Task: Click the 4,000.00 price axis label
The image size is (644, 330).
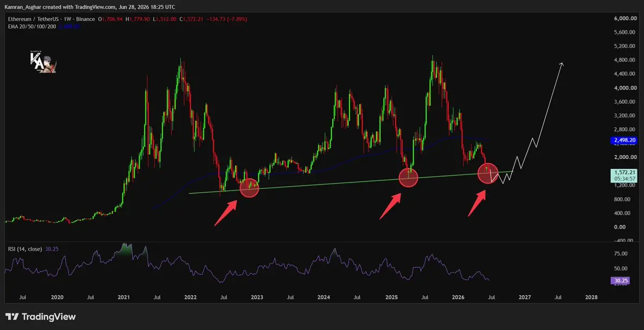Action: tap(624, 88)
